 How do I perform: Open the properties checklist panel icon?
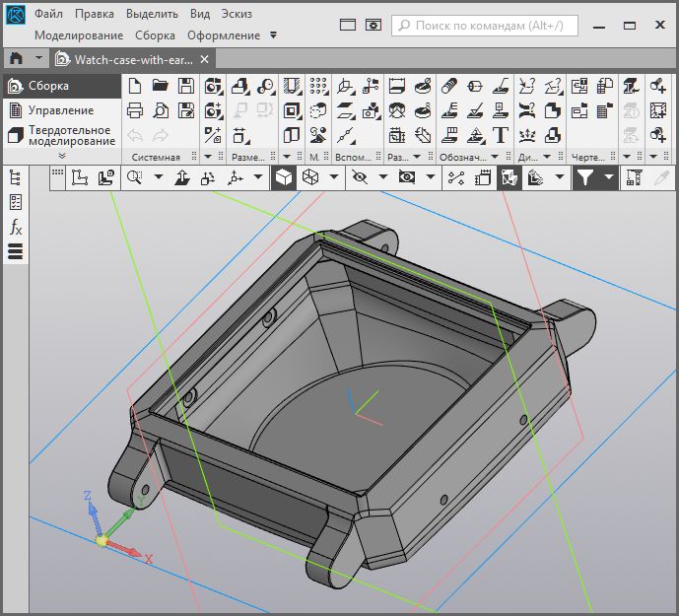click(16, 202)
